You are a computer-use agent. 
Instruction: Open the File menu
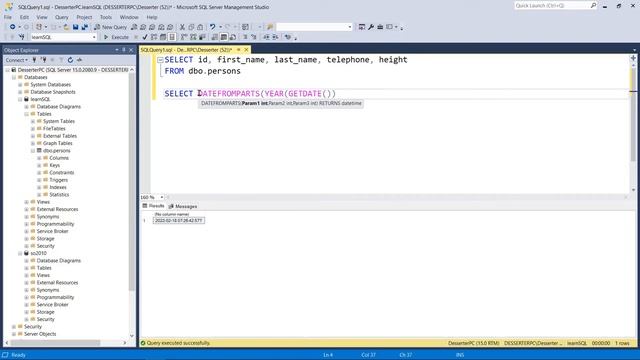pyautogui.click(x=8, y=17)
